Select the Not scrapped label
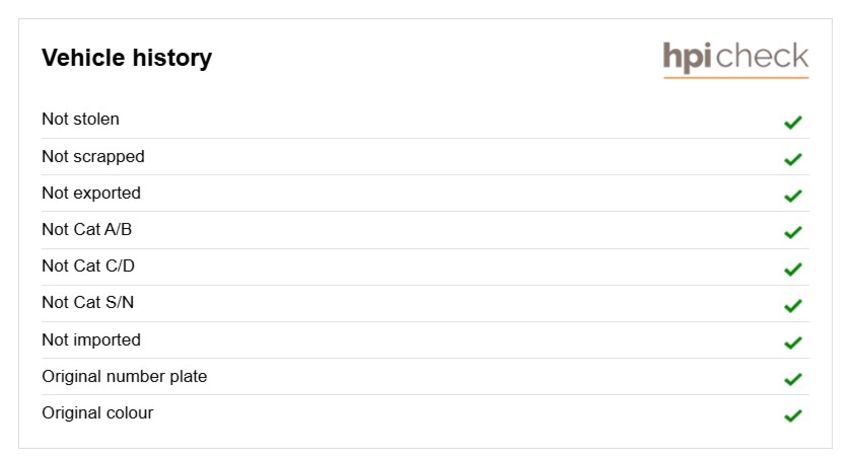The height and width of the screenshot is (456, 850). pos(93,157)
